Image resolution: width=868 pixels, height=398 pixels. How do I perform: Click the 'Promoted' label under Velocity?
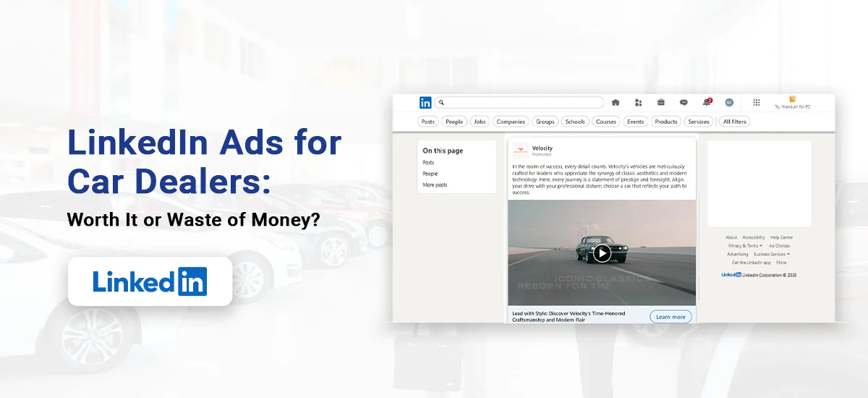542,154
